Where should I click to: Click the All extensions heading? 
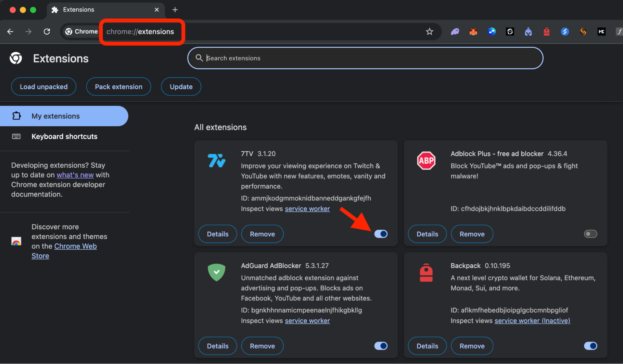coord(220,127)
